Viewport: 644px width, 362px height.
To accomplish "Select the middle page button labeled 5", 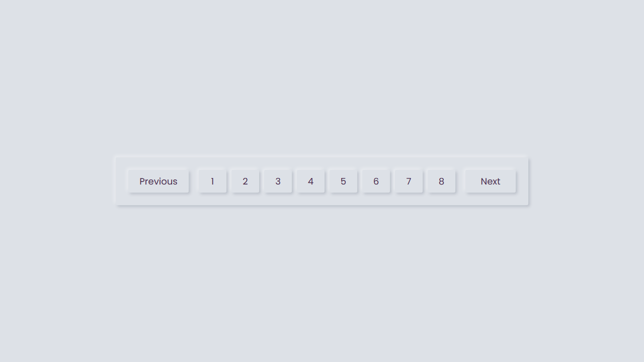I will (343, 182).
